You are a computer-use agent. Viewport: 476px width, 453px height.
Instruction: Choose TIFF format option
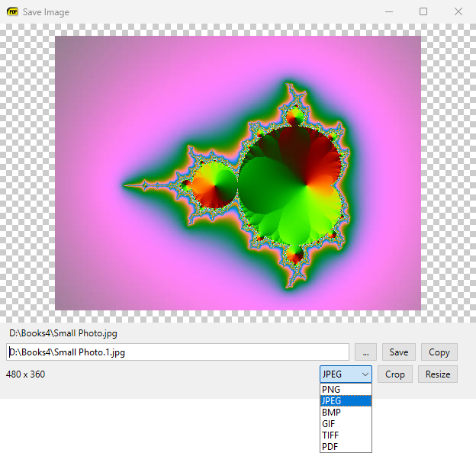pos(346,435)
